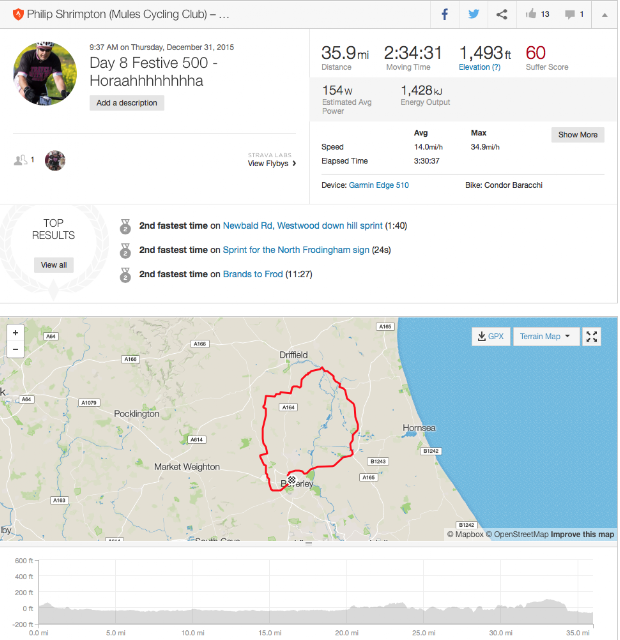This screenshot has width=620, height=640.
Task: Open View Flybys in Strava Labs
Action: 272,163
